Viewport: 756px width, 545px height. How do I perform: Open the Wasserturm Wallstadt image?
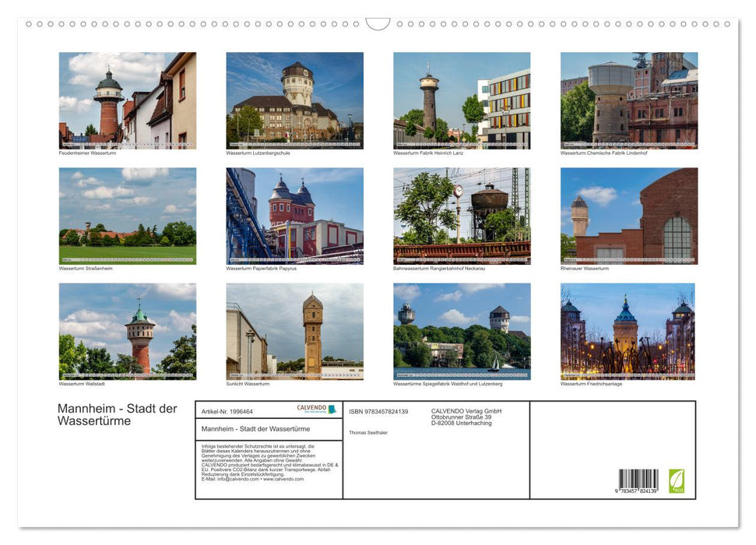point(128,332)
